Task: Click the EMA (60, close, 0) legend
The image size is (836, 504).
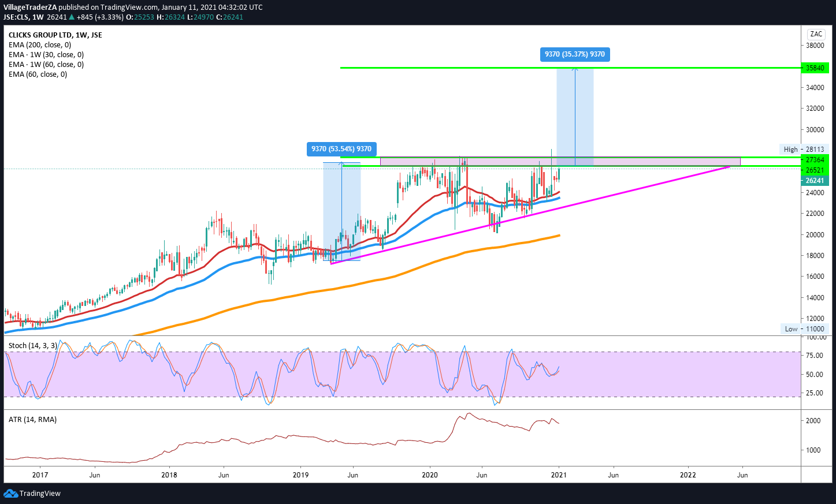Action: 38,74
